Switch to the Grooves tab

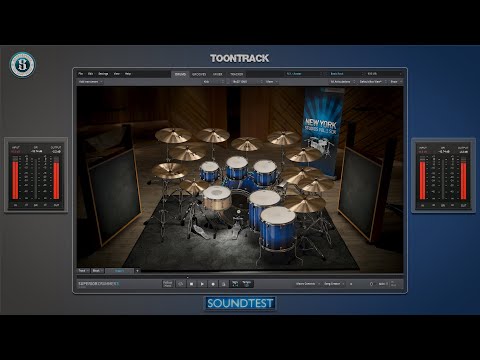point(199,74)
